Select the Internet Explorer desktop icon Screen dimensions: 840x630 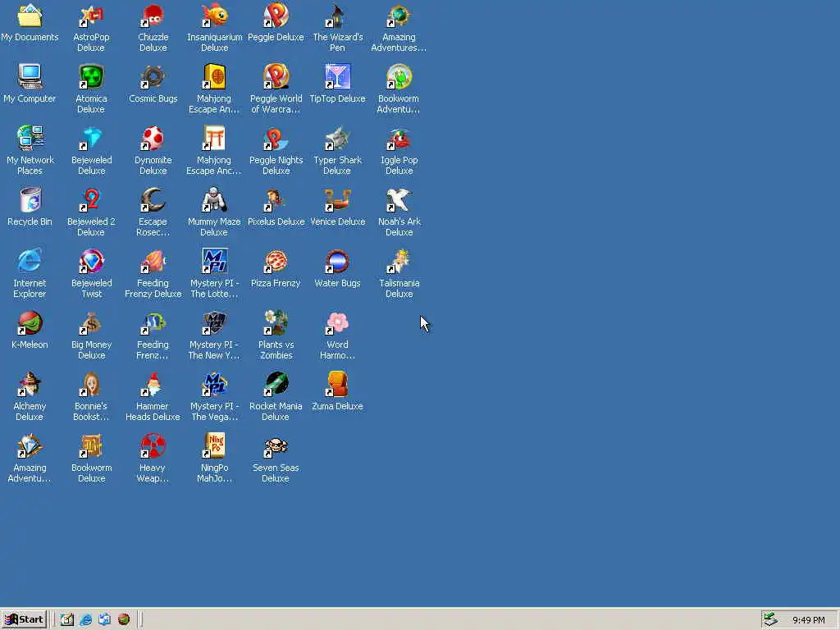tap(30, 262)
